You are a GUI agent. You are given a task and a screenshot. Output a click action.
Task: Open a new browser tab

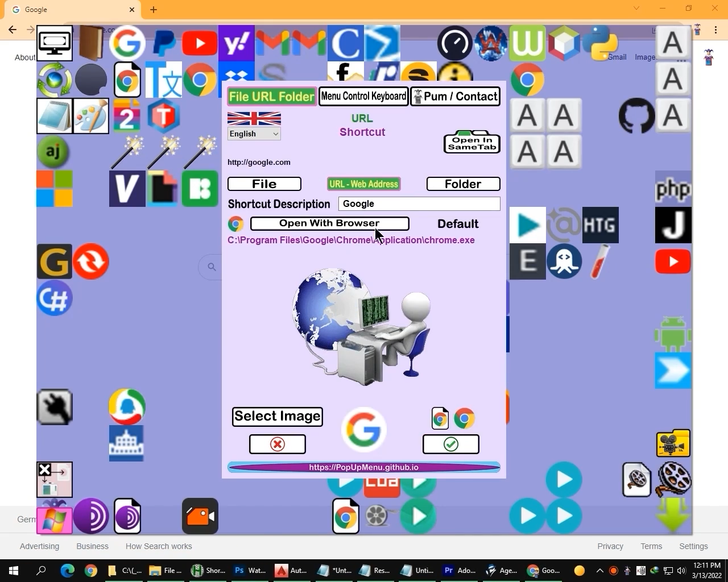(x=154, y=10)
